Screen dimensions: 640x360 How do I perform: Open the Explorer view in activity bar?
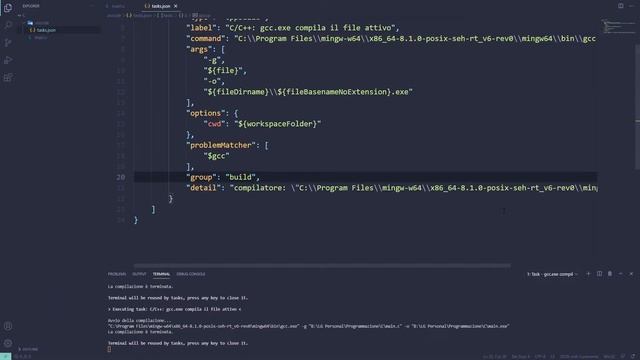tap(8, 8)
